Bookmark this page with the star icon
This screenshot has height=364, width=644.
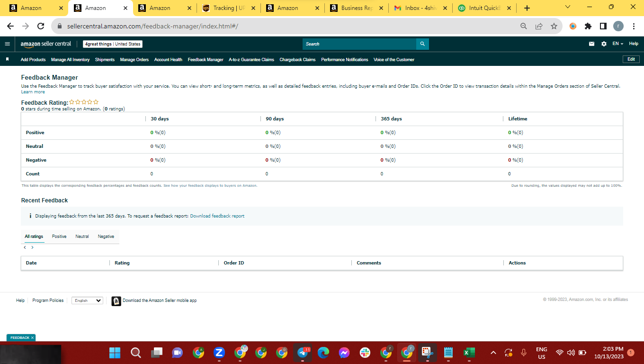pyautogui.click(x=554, y=27)
